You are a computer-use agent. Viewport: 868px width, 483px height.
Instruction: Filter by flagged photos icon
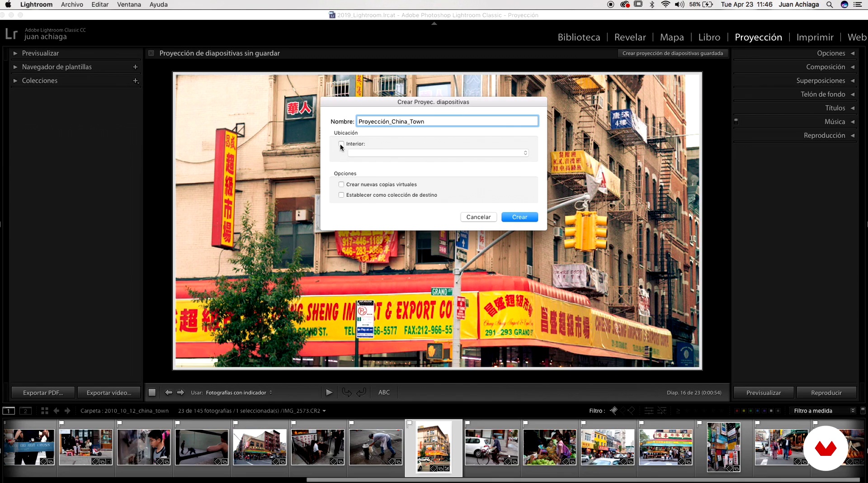click(613, 411)
